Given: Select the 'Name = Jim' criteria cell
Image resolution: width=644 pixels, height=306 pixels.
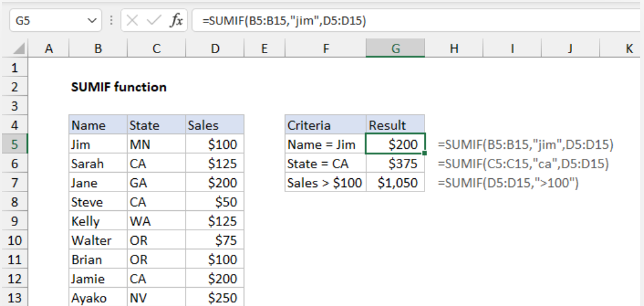Looking at the screenshot, I should click(x=325, y=145).
